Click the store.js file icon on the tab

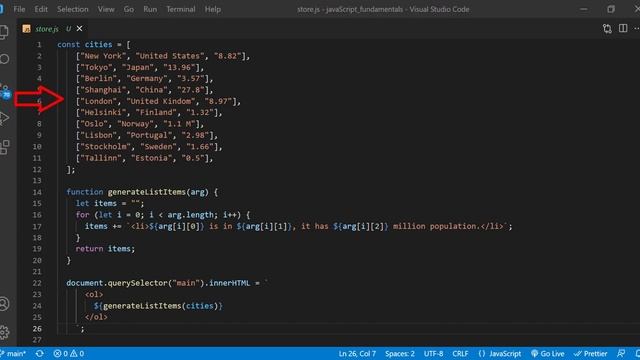(27, 29)
